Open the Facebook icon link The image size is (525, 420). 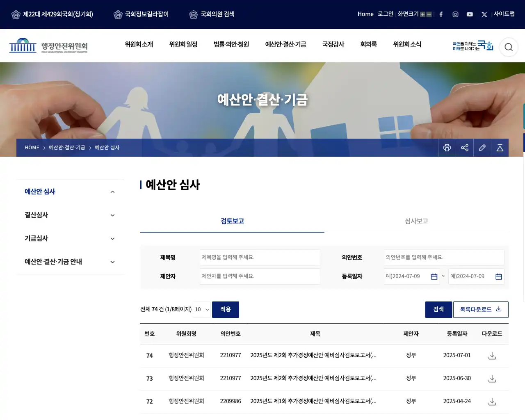(441, 14)
